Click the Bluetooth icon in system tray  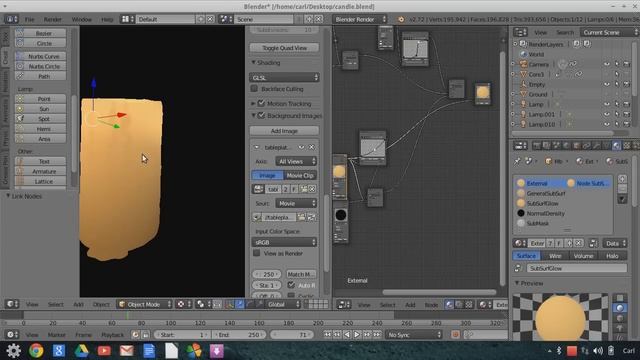[559, 351]
